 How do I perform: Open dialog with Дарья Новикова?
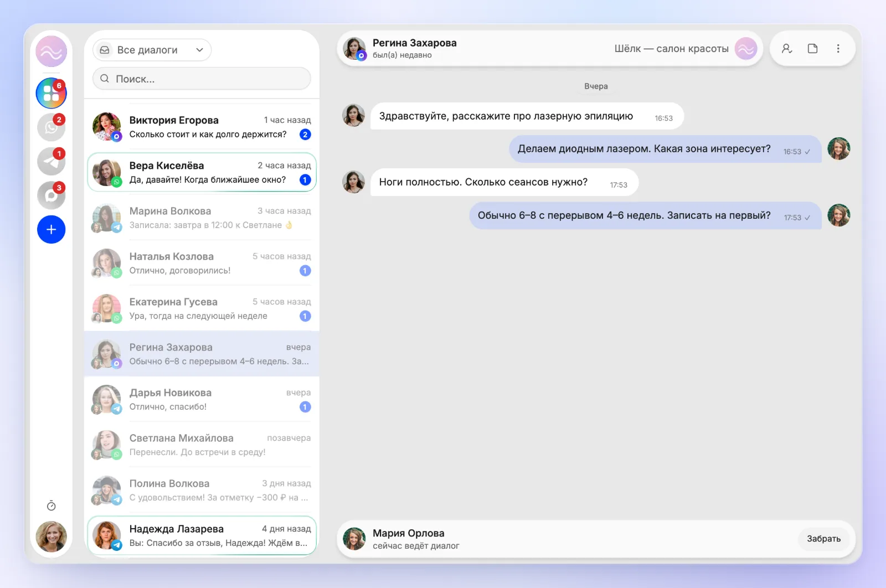(202, 399)
